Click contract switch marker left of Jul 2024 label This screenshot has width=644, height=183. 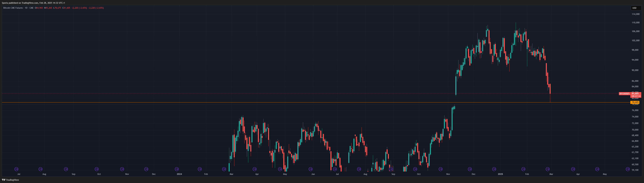click(335, 169)
